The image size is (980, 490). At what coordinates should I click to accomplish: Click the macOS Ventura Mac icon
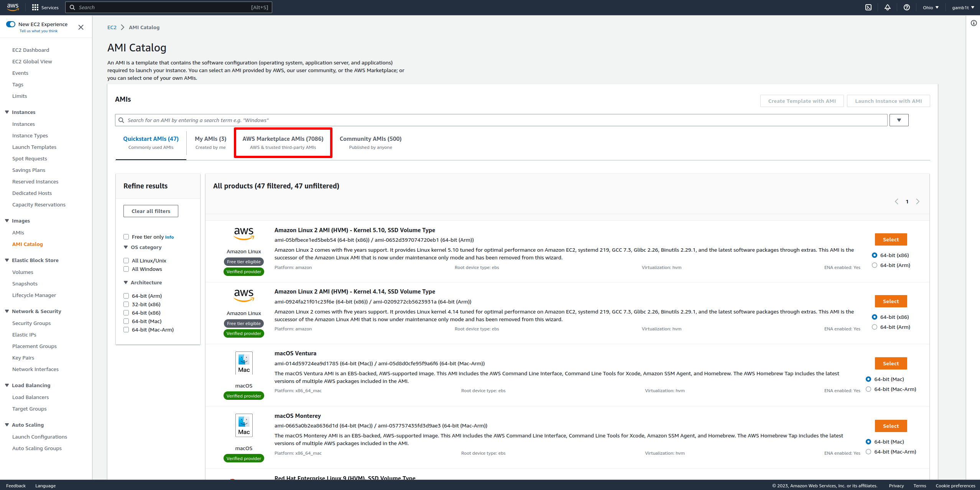244,363
